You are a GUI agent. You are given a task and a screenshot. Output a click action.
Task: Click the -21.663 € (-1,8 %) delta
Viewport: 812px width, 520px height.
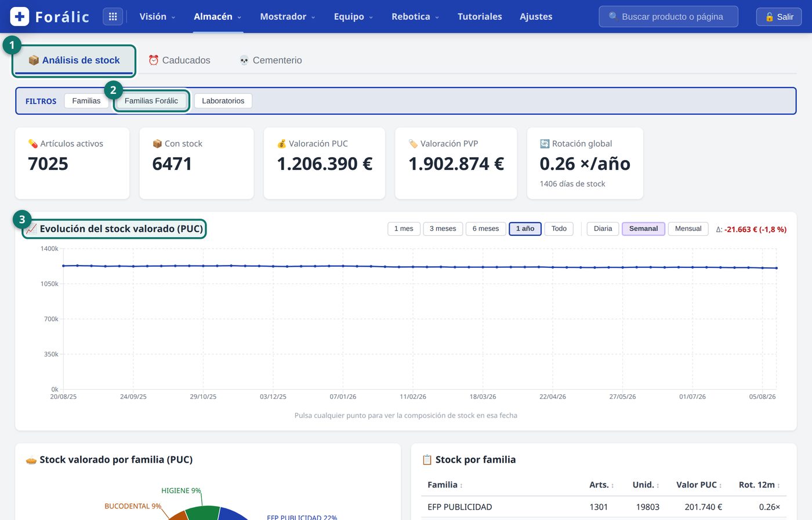click(755, 230)
